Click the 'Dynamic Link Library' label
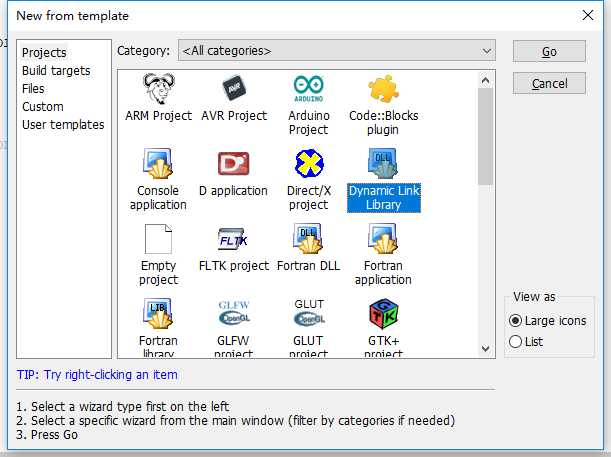Image resolution: width=611 pixels, height=457 pixels. (x=384, y=198)
